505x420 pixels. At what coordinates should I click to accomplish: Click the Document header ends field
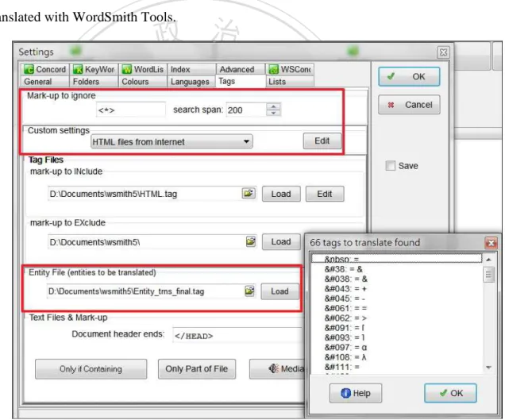(237, 335)
